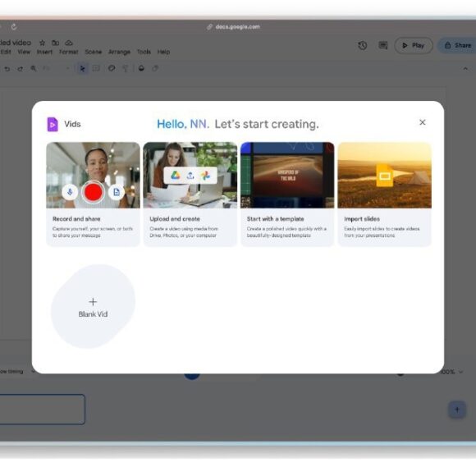Click the whispers of the wild template thumbnail
476x476 pixels.
pos(288,175)
